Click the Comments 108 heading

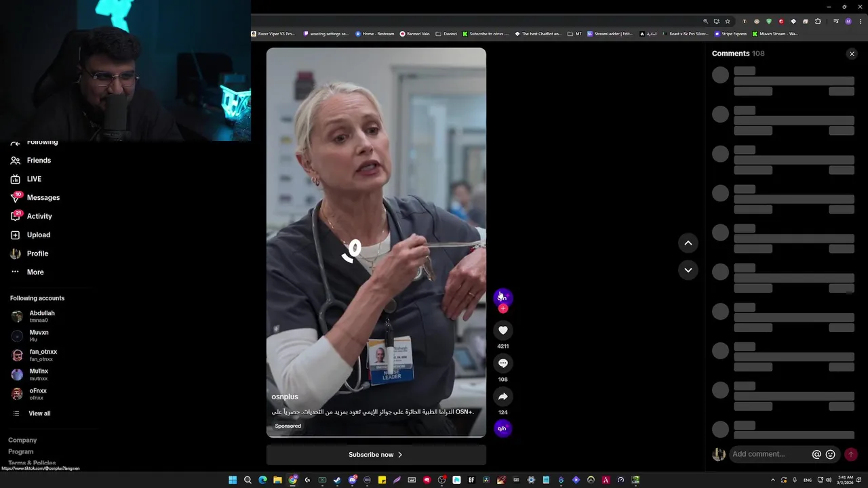click(738, 54)
